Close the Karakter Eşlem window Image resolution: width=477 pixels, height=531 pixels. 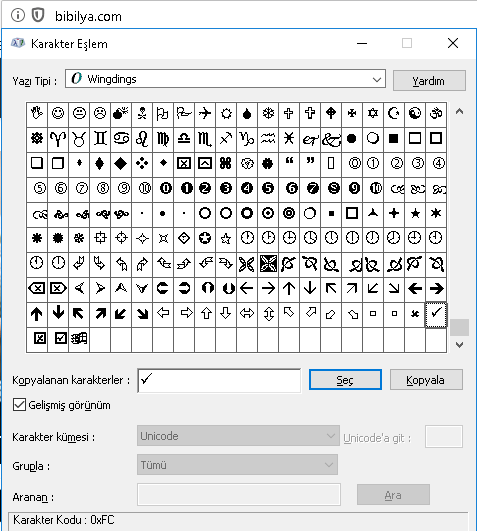(453, 43)
